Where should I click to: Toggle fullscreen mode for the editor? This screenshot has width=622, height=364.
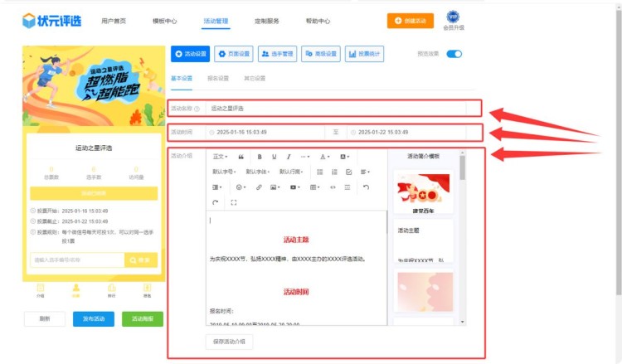pos(234,202)
